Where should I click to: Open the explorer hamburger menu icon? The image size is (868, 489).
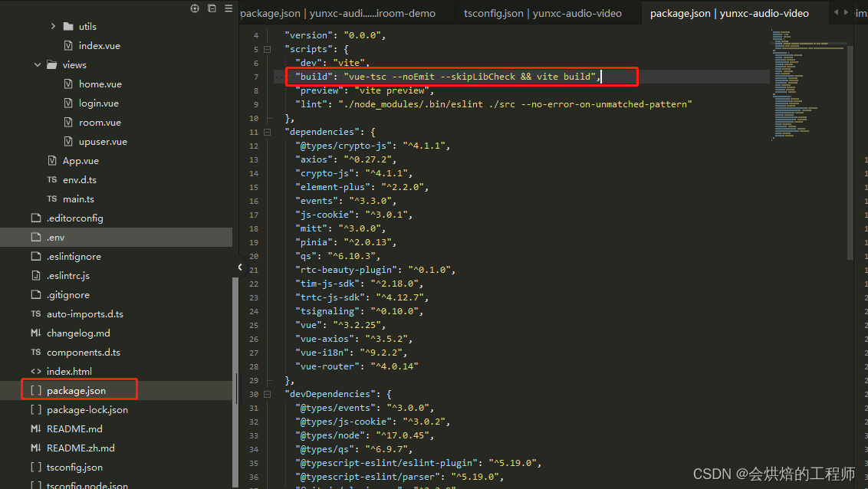tap(229, 8)
